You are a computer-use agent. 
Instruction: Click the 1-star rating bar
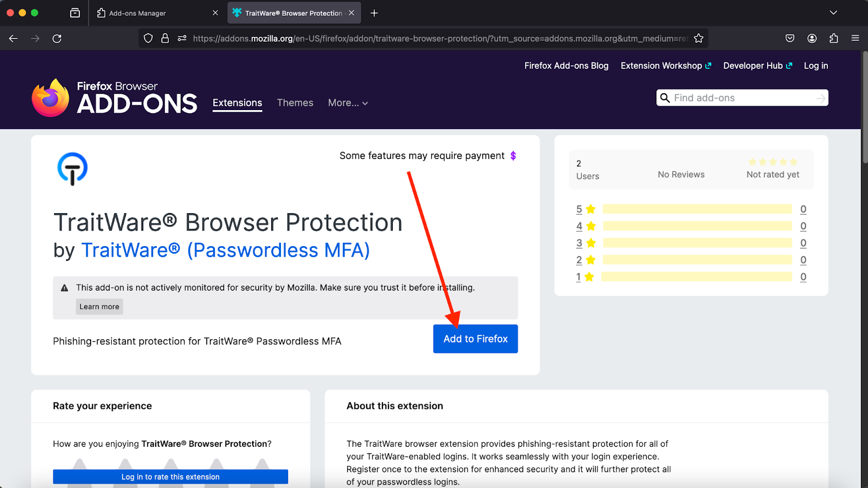(697, 277)
